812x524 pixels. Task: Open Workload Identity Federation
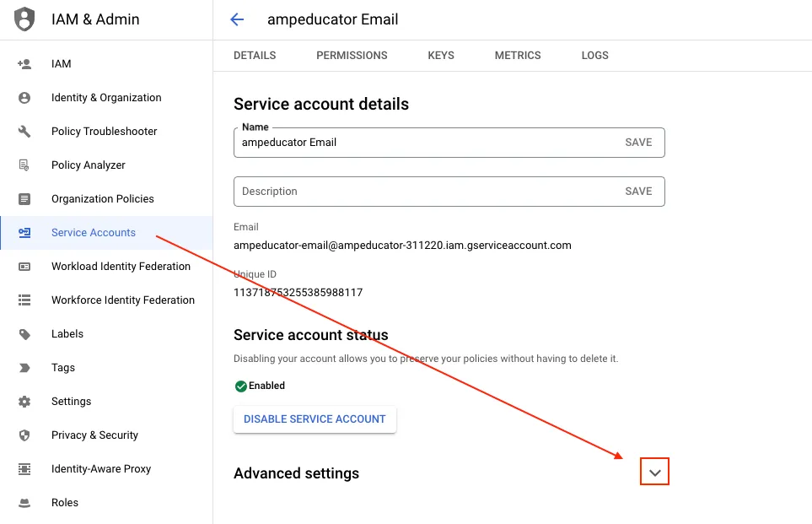click(106, 267)
